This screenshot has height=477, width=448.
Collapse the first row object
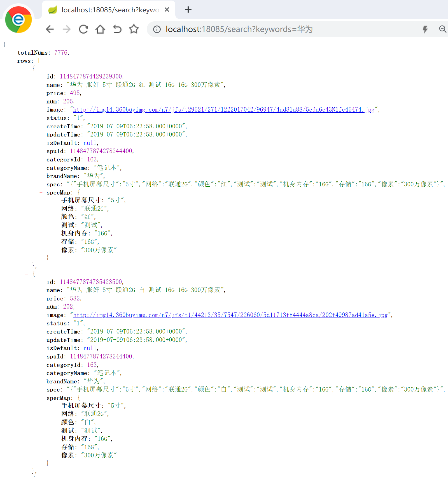click(x=27, y=69)
